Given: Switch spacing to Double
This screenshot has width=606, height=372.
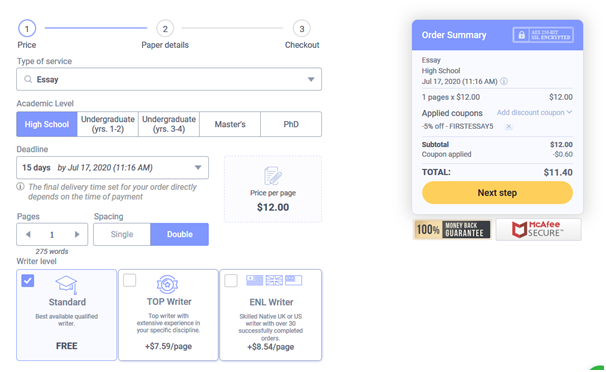Looking at the screenshot, I should click(180, 234).
